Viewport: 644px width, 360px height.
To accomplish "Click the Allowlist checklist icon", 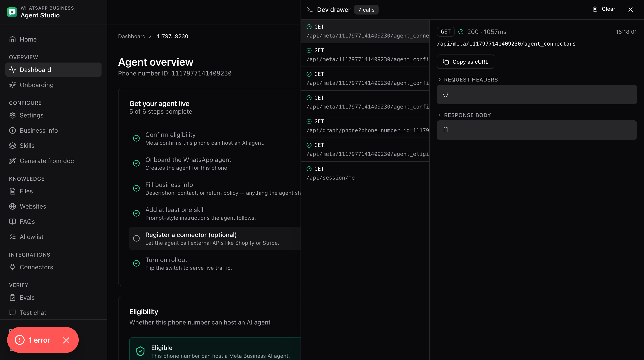I will [13, 237].
